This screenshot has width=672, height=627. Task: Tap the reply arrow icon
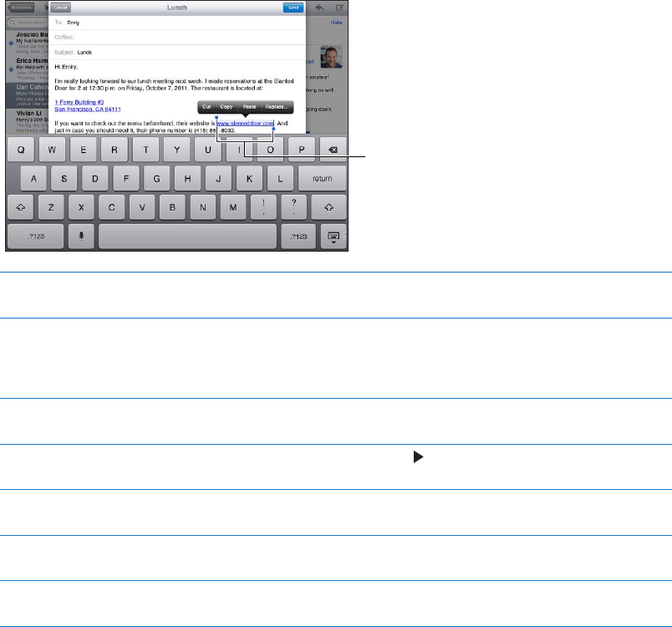[319, 8]
